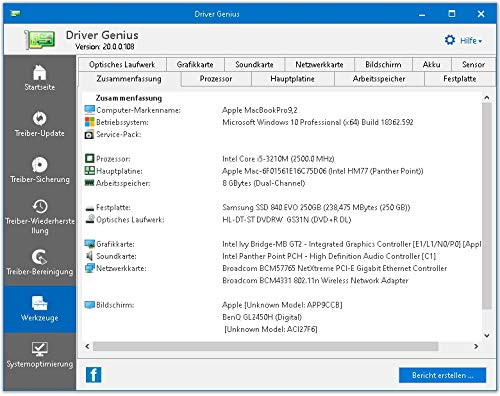This screenshot has width=500, height=396.
Task: Click the 'Zusammenfassung' bold heading text
Action: tap(129, 98)
